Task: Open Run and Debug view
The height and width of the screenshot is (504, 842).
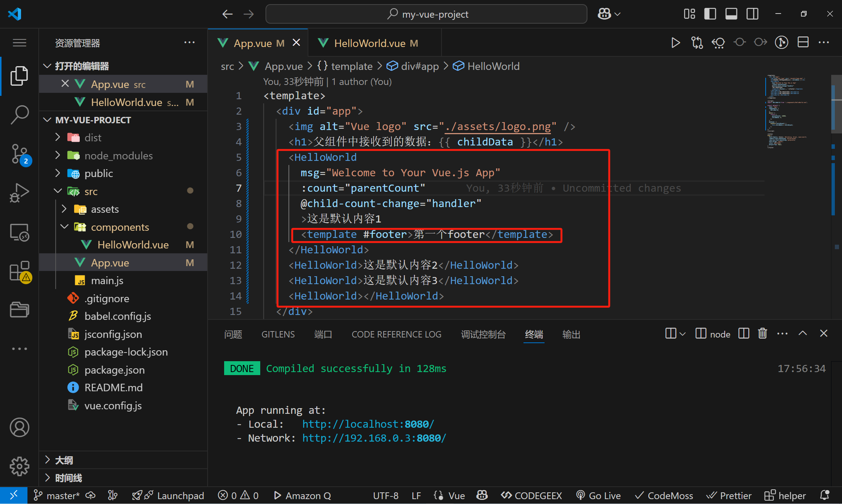Action: pos(19,193)
